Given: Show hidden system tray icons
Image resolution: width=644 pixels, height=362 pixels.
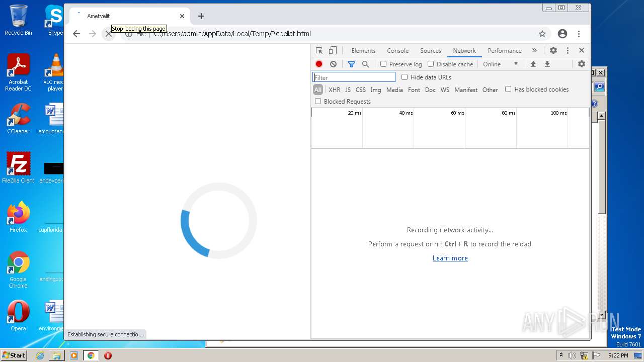Looking at the screenshot, I should point(561,355).
